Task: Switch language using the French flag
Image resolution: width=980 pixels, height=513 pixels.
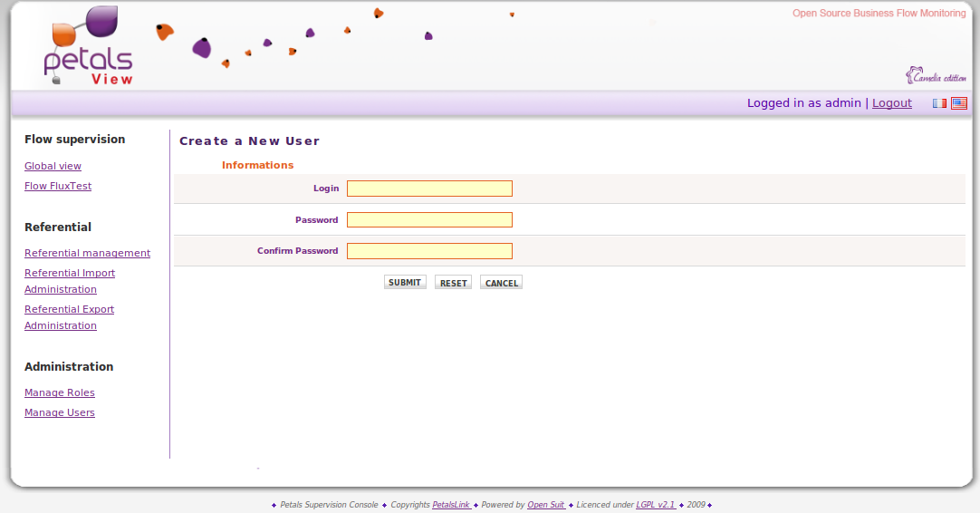Action: (940, 103)
